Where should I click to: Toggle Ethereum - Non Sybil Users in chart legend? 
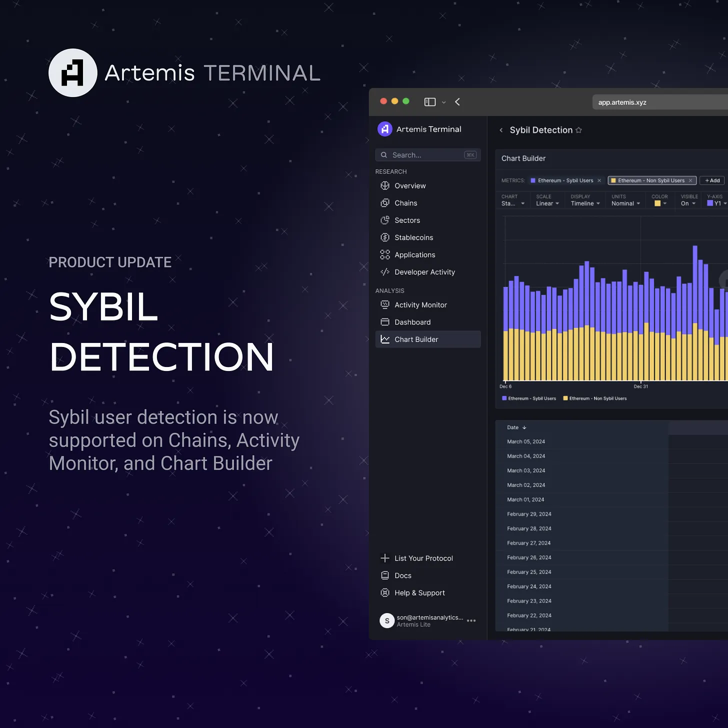(x=595, y=398)
